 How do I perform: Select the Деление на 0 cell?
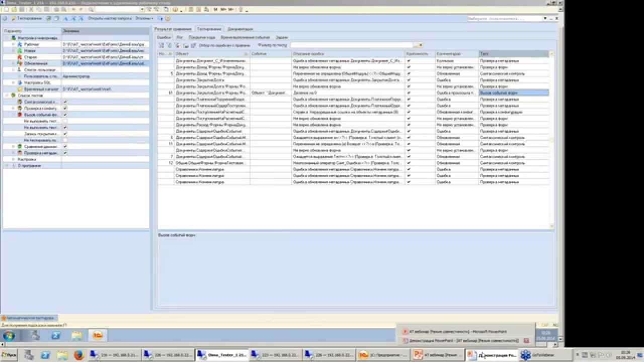coord(348,93)
